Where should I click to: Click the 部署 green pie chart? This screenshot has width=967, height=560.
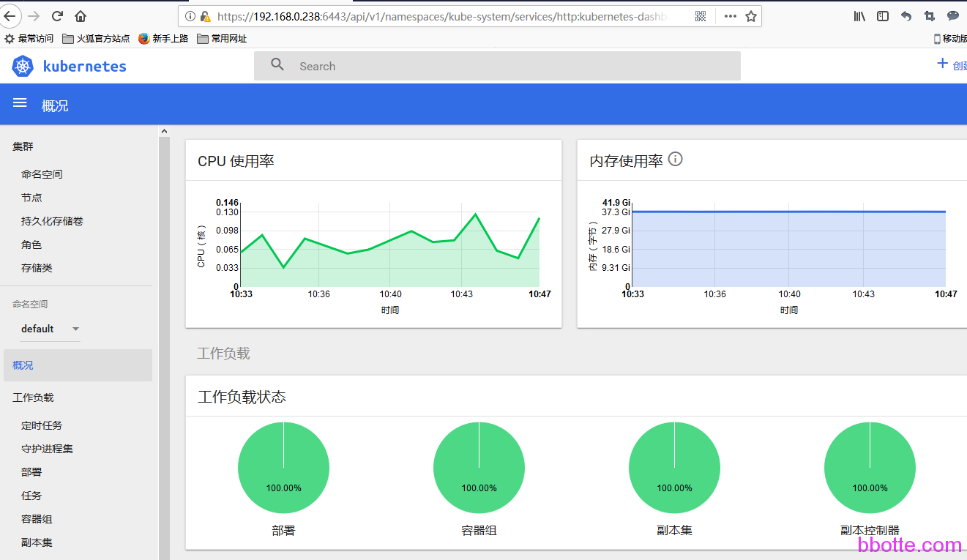pos(283,468)
